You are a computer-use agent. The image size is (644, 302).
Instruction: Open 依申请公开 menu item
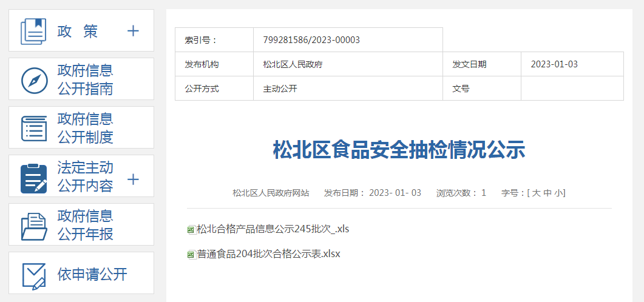click(92, 275)
